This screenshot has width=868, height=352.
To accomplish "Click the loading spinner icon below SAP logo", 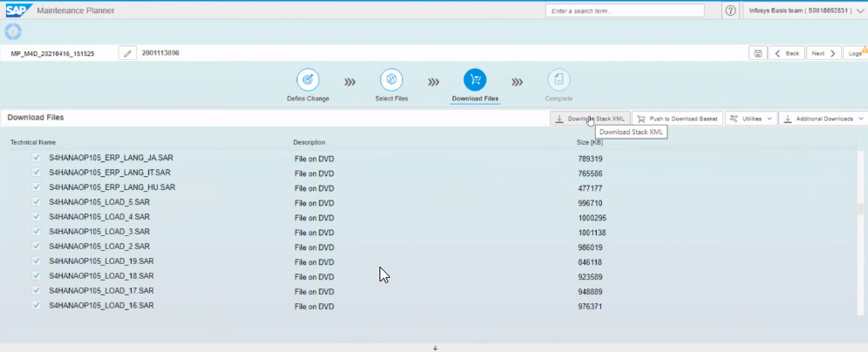I will (x=13, y=31).
